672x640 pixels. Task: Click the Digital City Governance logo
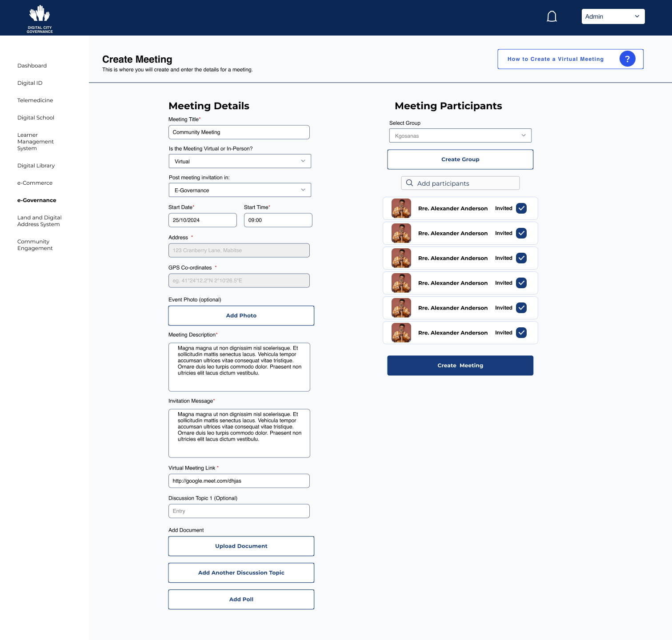[40, 19]
